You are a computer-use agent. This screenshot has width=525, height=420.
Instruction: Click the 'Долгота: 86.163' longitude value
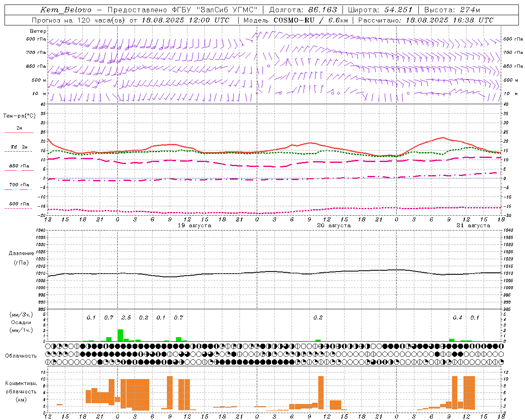coord(303,10)
